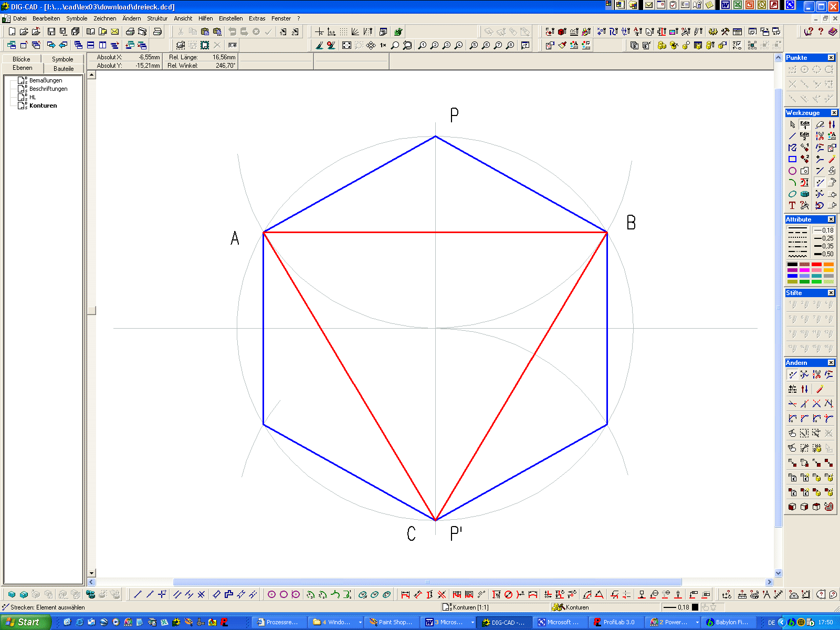Toggle visibility box of Beschriftungen layer

click(22, 89)
